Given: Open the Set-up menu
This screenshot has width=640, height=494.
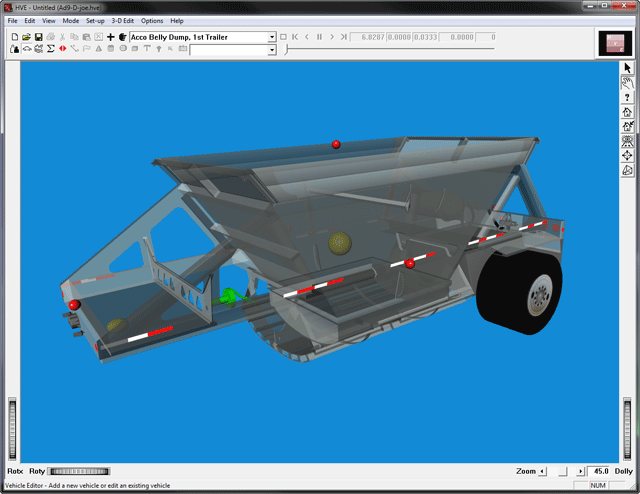Looking at the screenshot, I should pos(95,20).
